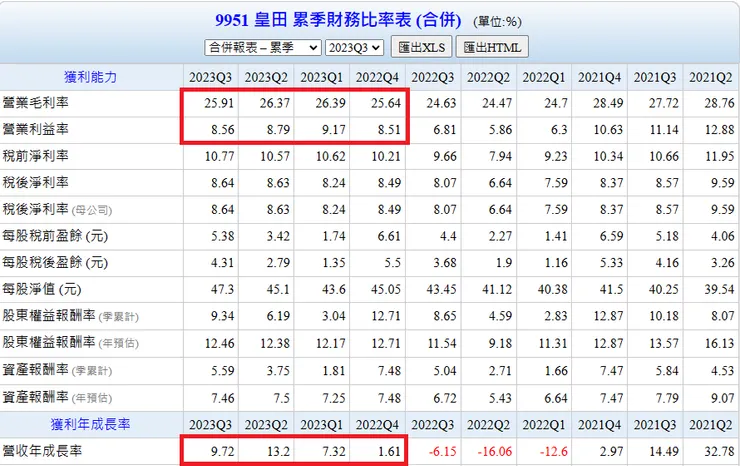This screenshot has height=466, width=740.
Task: Click ROE annual estimate value 16.13
Action: pos(720,343)
